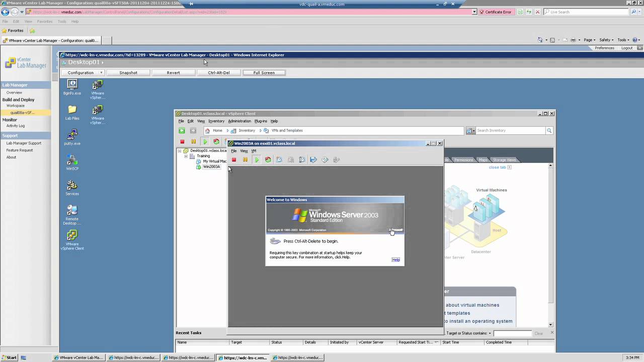Click the Logout link
The height and width of the screenshot is (362, 644).
[x=627, y=48]
